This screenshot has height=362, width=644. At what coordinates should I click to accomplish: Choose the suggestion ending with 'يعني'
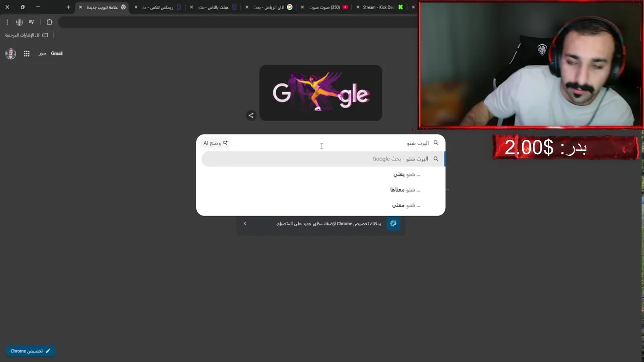pos(321,174)
